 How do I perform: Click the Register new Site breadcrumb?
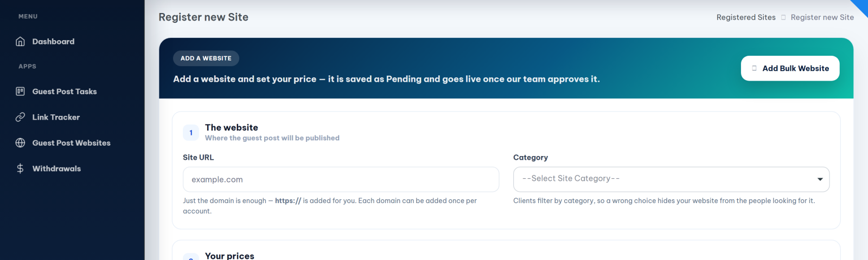click(822, 17)
